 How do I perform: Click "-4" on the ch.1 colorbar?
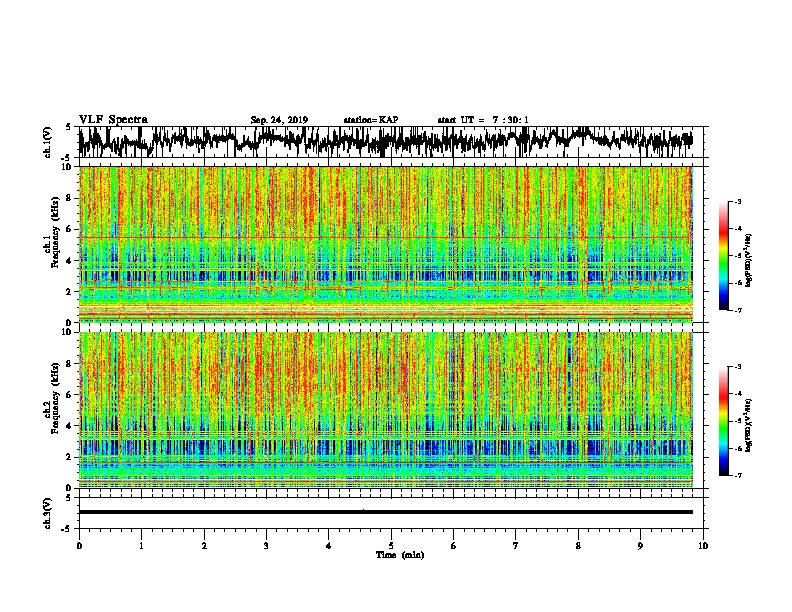(x=737, y=229)
